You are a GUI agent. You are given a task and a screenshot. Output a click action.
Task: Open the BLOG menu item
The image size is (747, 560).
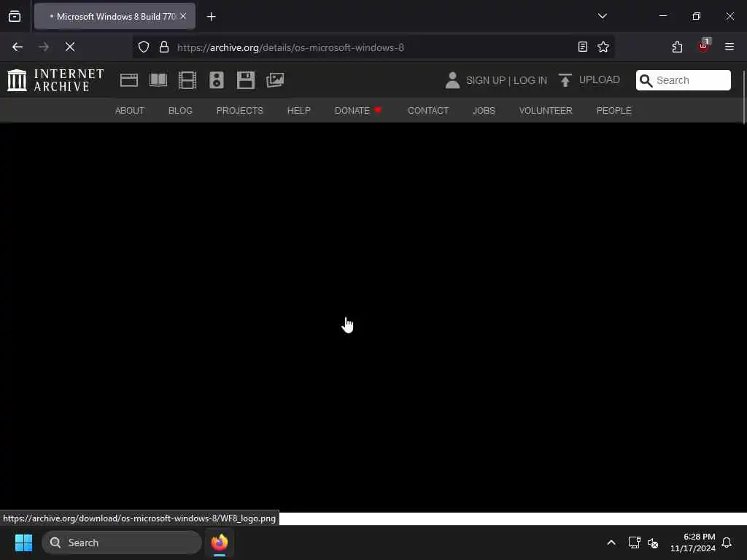(x=180, y=111)
